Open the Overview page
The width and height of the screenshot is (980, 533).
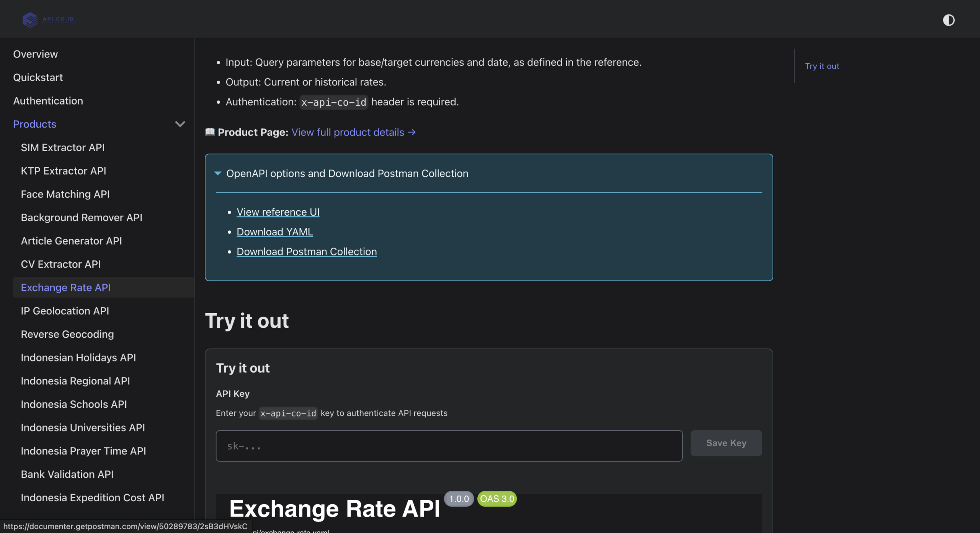click(x=35, y=54)
